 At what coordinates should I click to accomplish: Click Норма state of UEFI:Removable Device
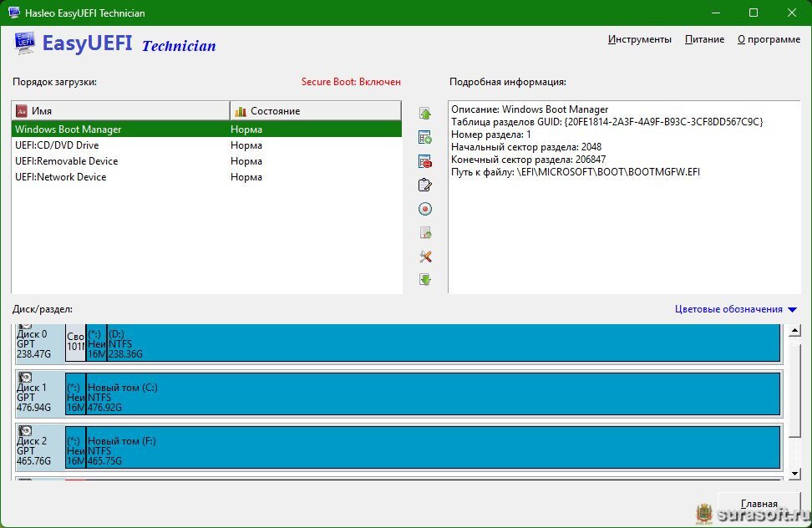[x=246, y=161]
